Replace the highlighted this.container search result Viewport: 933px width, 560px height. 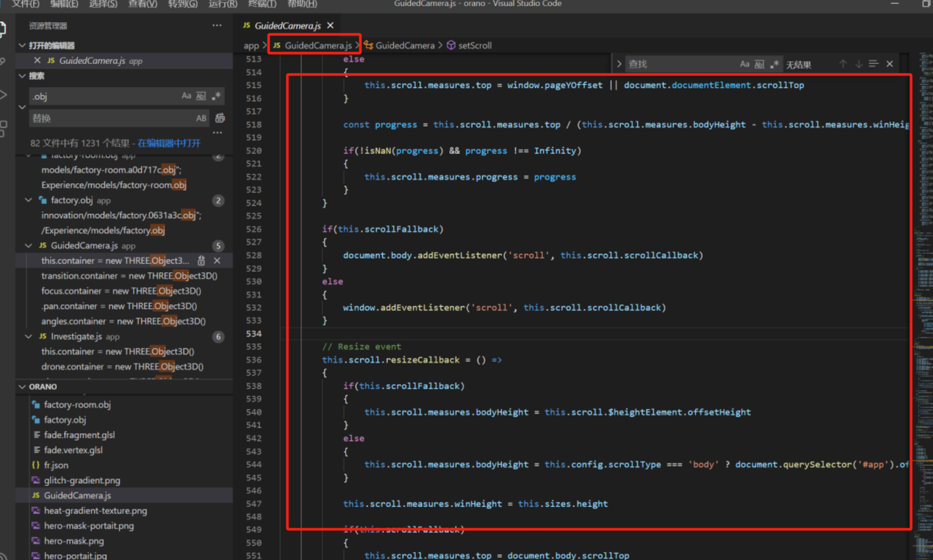click(x=202, y=261)
